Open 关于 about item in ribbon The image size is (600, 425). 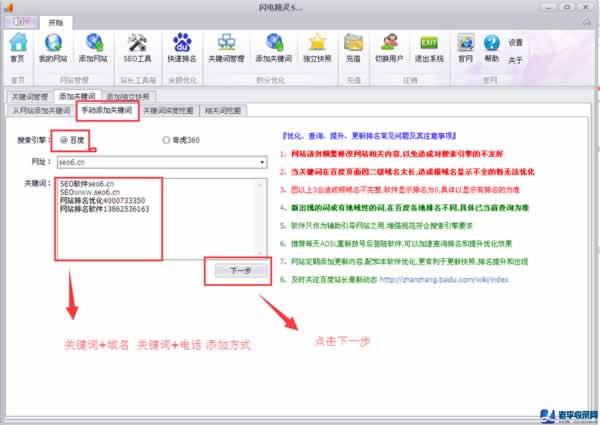pos(515,60)
